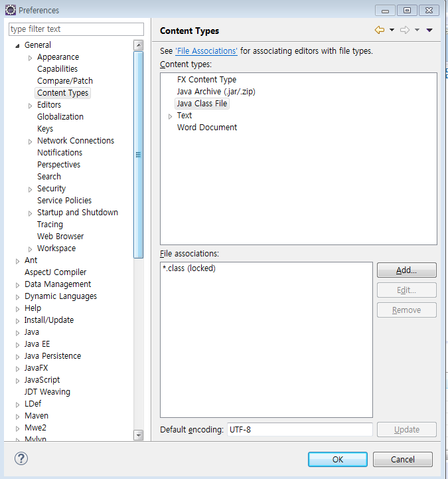This screenshot has width=448, height=479.
Task: Open the forward history dropdown arrow
Action: (x=417, y=30)
